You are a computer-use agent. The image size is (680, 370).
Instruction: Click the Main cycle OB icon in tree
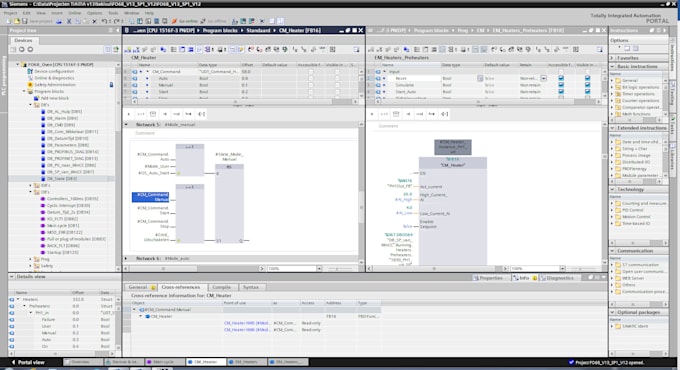click(42, 226)
